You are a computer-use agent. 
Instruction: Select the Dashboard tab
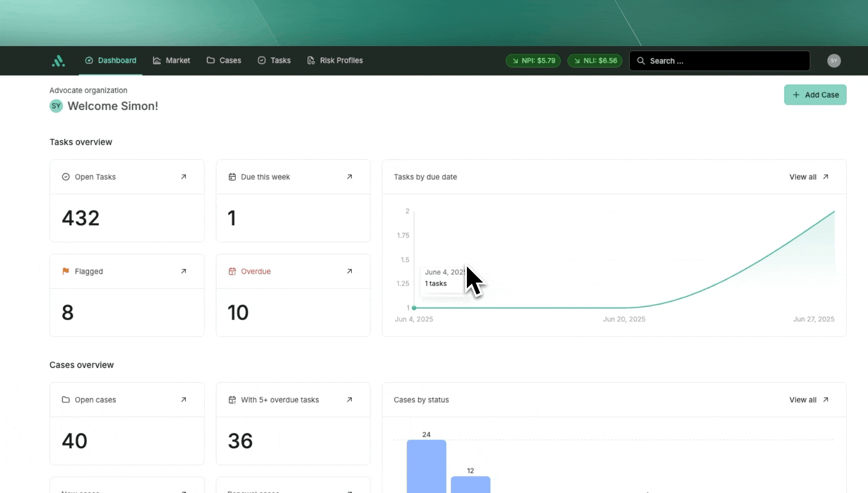click(x=111, y=60)
